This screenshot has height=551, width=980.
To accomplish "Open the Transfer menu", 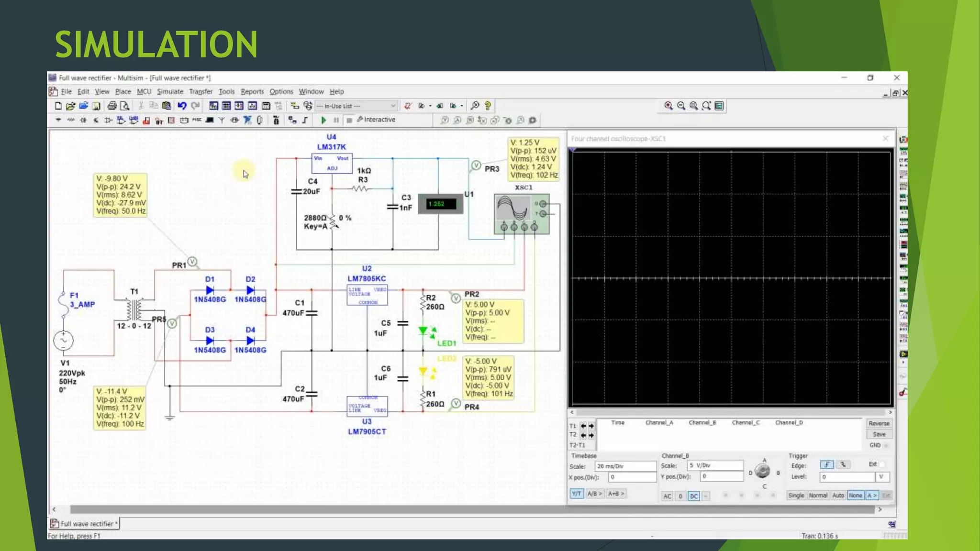I will (200, 91).
